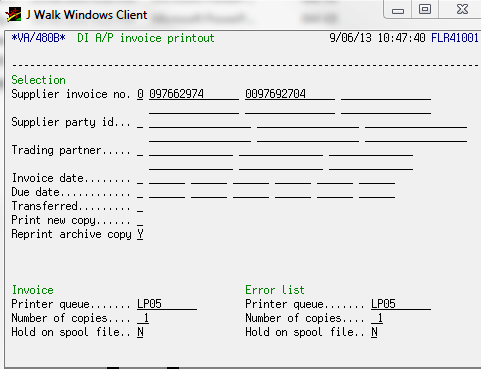The width and height of the screenshot is (481, 369).
Task: Click the Error list Hold on spool file field
Action: coord(374,332)
